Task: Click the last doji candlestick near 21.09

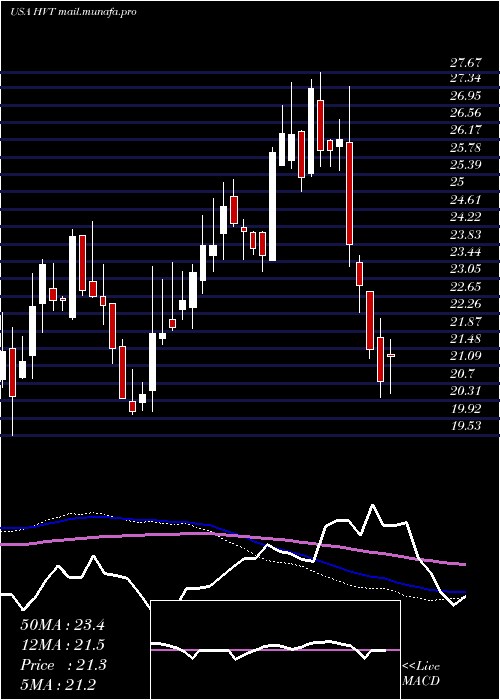Action: click(x=391, y=355)
